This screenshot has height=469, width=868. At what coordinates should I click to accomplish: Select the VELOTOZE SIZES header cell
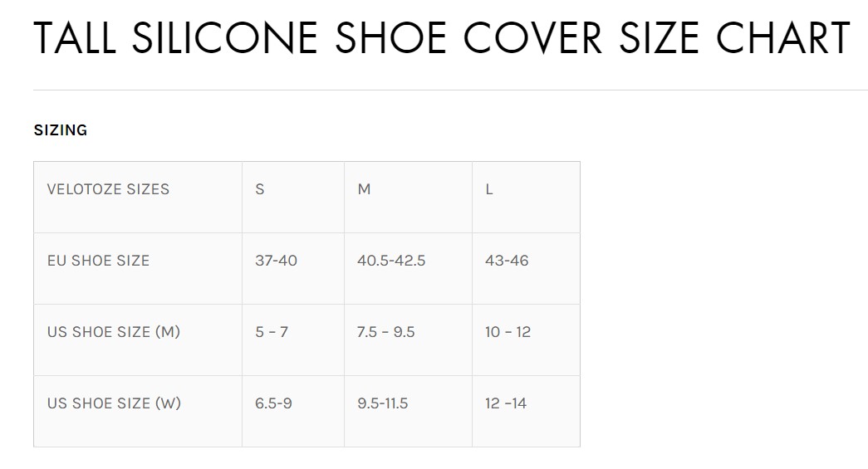(108, 189)
